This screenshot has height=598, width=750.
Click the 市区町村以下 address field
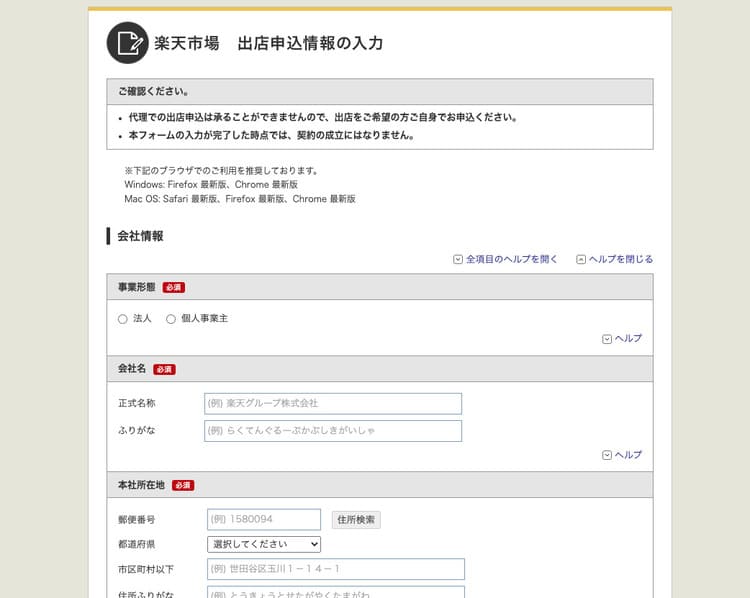coord(336,569)
